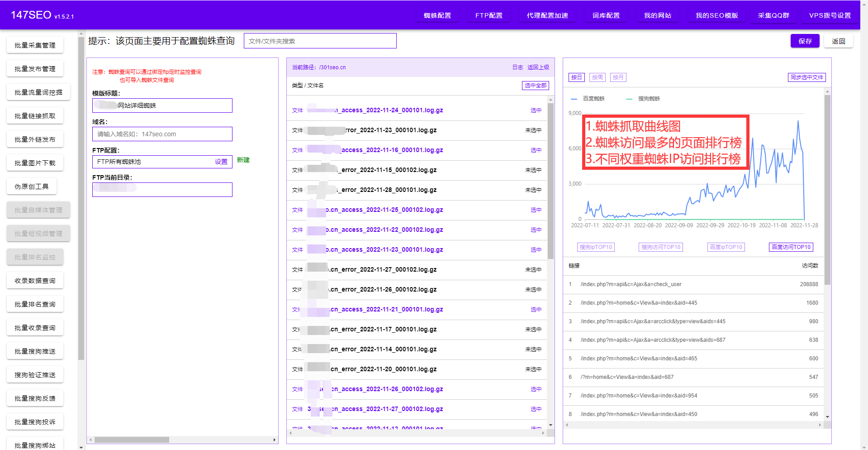Toggle 选中 for access_2022-11-24_000101.log.gz
Screen dimensions: 868x450
536,110
